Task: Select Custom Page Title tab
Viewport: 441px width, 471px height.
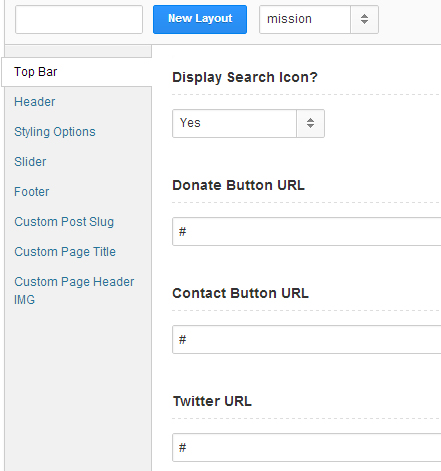Action: click(65, 252)
